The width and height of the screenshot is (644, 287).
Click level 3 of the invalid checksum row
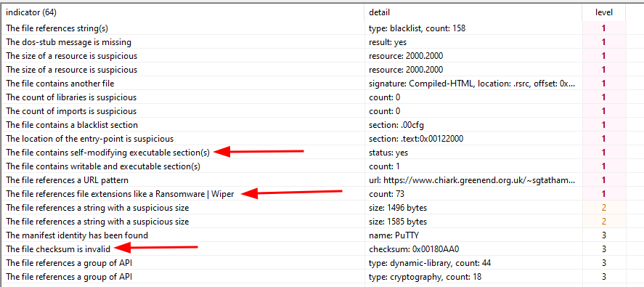[604, 248]
